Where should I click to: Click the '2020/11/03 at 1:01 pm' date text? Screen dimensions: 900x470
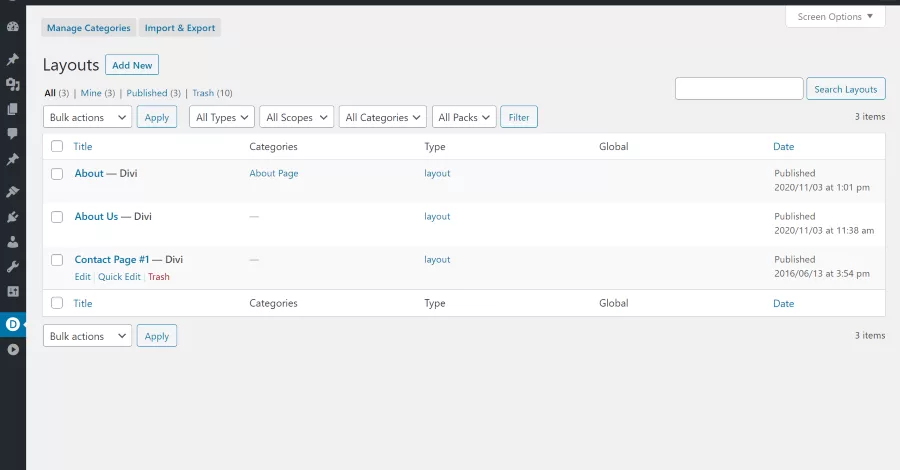point(821,187)
